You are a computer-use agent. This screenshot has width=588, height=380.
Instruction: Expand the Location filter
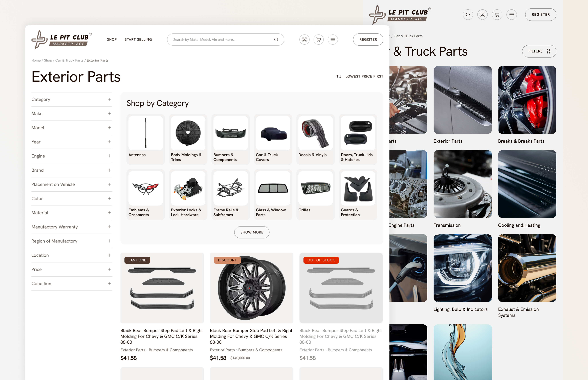coord(72,255)
